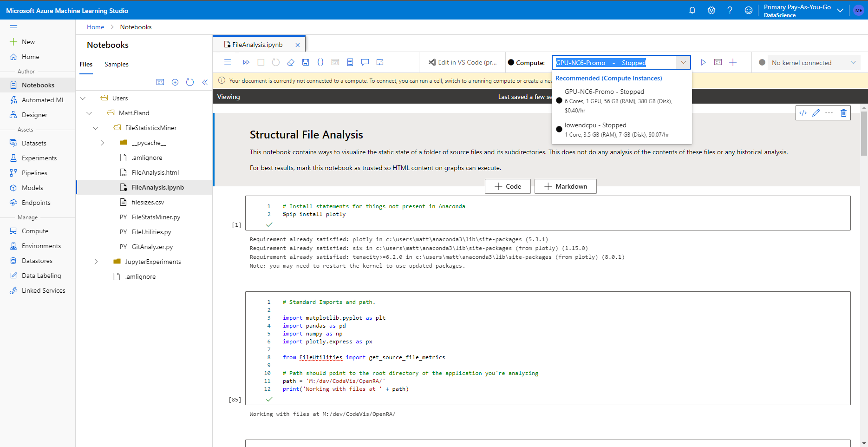The height and width of the screenshot is (447, 868).
Task: Open the notebook toolbar hamburger menu
Action: coord(228,62)
